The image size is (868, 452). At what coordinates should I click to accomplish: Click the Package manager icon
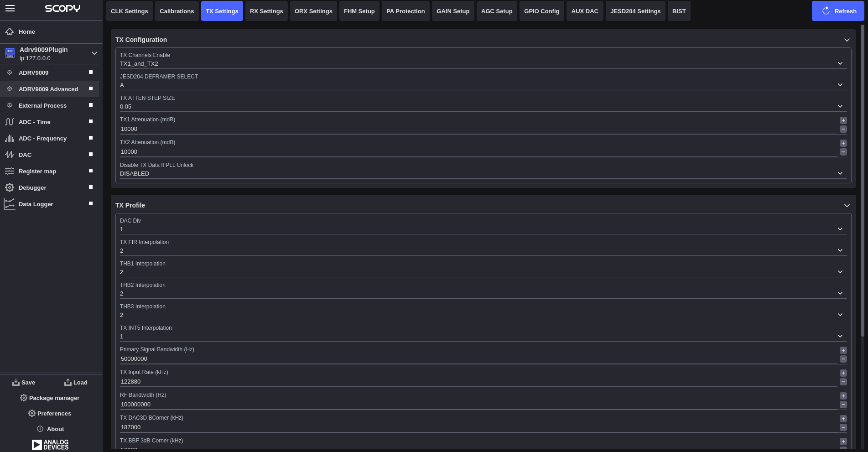(x=24, y=398)
